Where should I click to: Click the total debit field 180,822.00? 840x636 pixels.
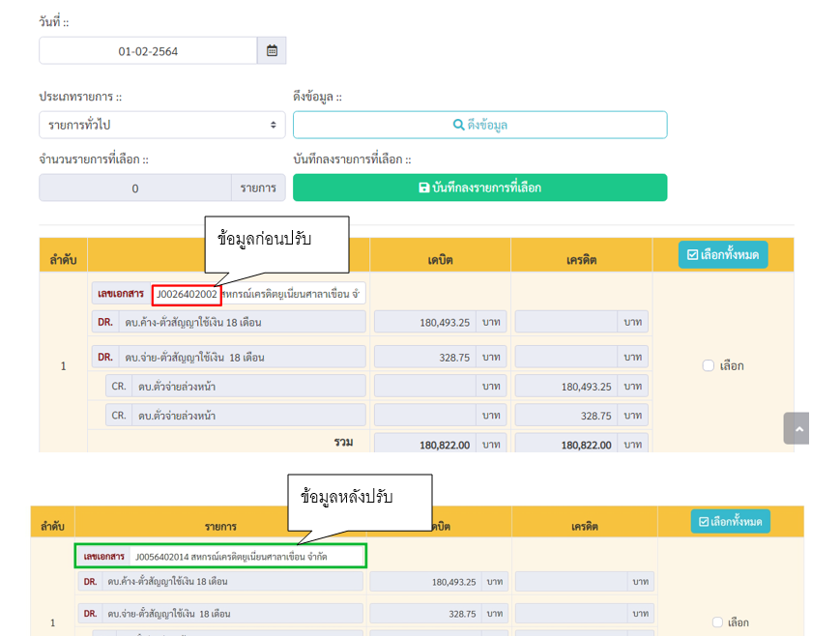tap(425, 445)
